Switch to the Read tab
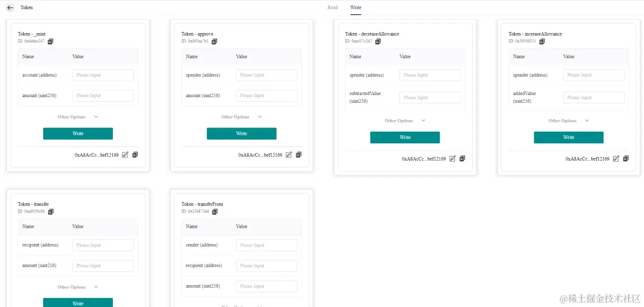Viewport: 644px width, 307px height. point(332,8)
